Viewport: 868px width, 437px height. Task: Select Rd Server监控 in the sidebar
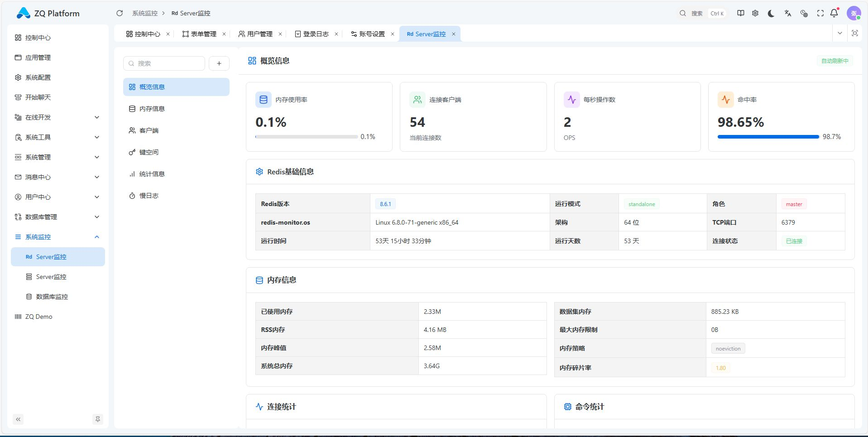(58, 257)
